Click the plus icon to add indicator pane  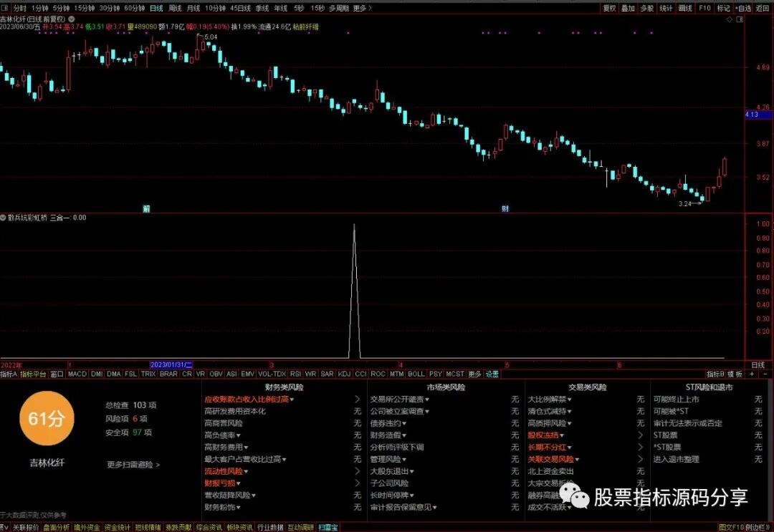tap(752, 374)
